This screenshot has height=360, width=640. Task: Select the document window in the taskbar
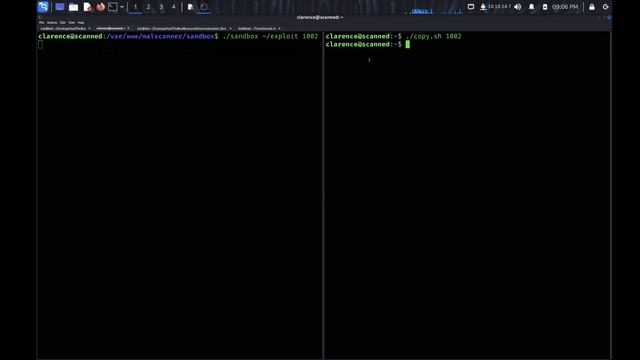click(x=190, y=7)
